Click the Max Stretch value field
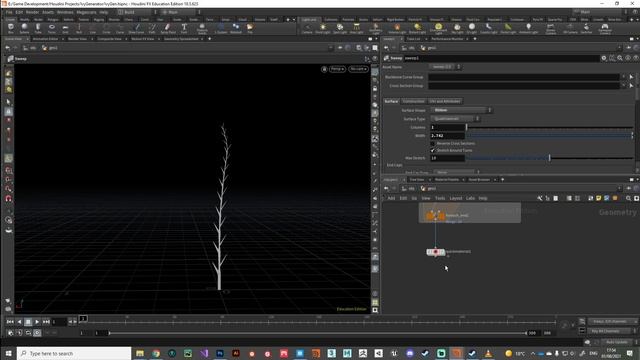The height and width of the screenshot is (360, 640). [x=447, y=158]
